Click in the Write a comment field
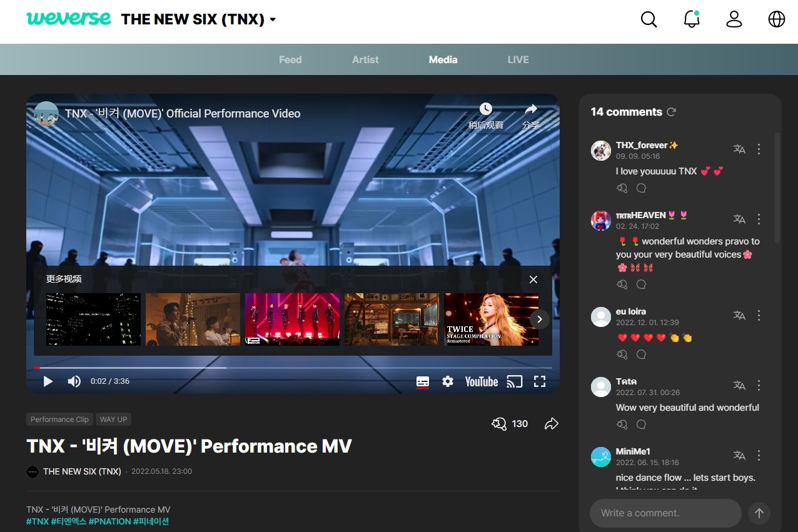The image size is (798, 532). 665,513
